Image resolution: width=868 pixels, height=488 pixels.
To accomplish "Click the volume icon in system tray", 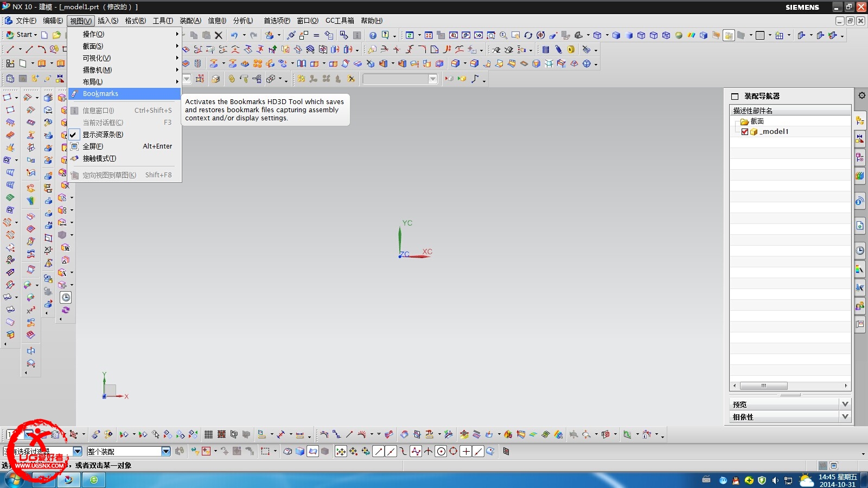I will (x=775, y=480).
